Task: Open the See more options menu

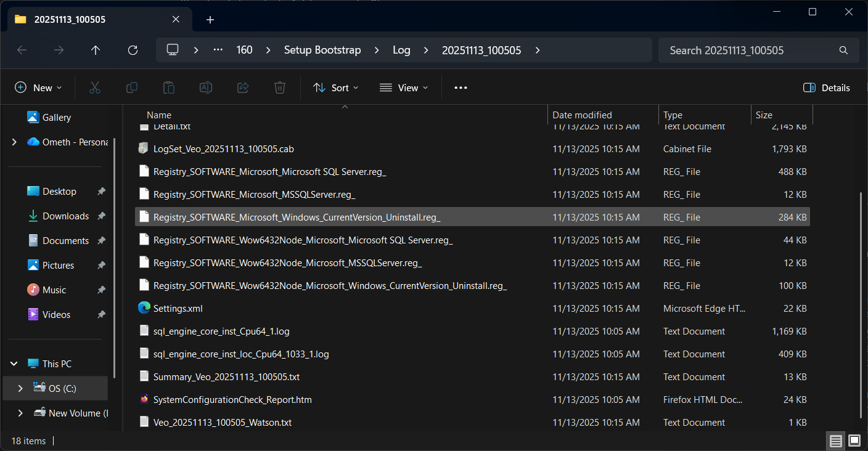Action: click(x=461, y=87)
